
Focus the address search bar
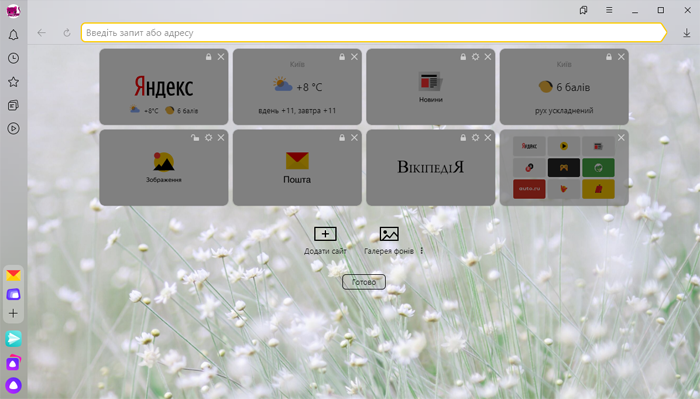click(x=373, y=33)
